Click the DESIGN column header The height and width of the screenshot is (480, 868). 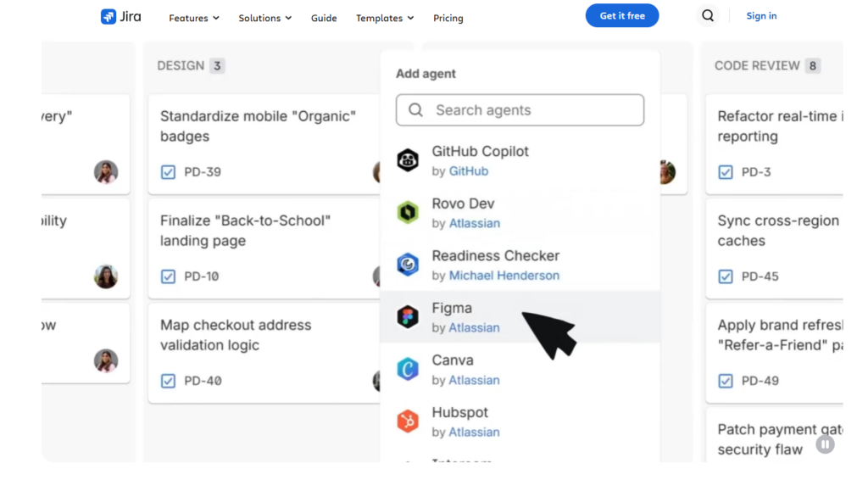[181, 66]
